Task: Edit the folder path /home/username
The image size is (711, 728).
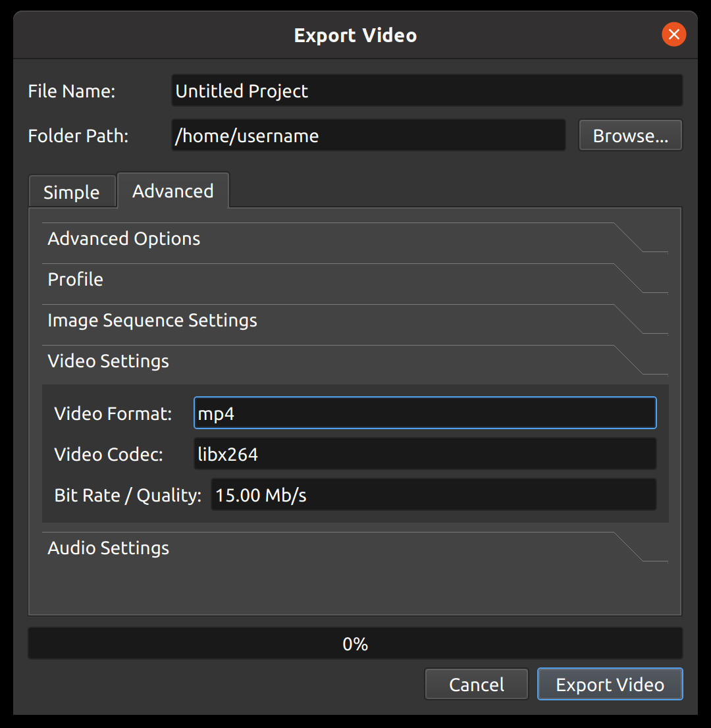Action: pos(368,135)
